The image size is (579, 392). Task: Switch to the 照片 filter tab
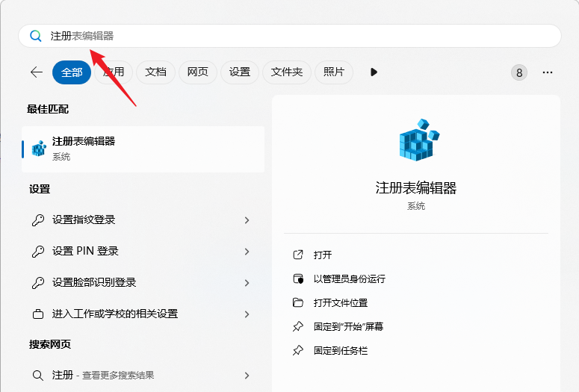[x=334, y=72]
